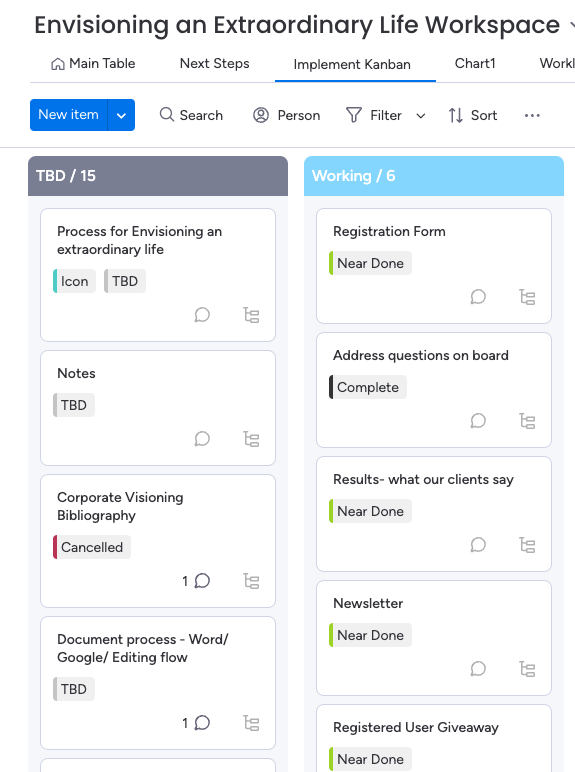Open the more options ellipsis in toolbar
This screenshot has width=575, height=772.
(532, 115)
